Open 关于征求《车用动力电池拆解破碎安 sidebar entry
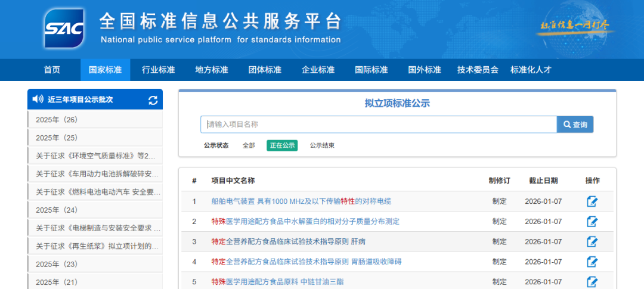This screenshot has width=644, height=289. pos(95,173)
